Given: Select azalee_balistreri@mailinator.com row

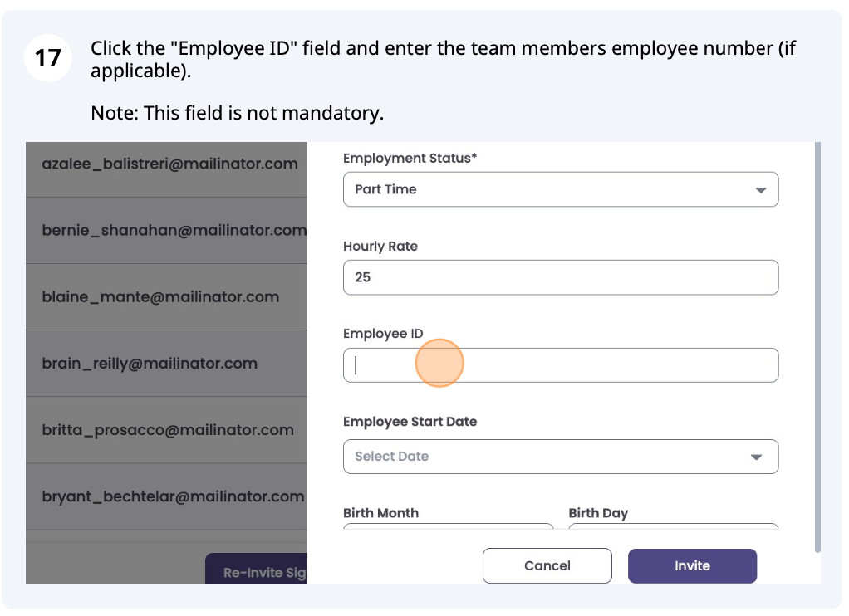Looking at the screenshot, I should pyautogui.click(x=169, y=164).
